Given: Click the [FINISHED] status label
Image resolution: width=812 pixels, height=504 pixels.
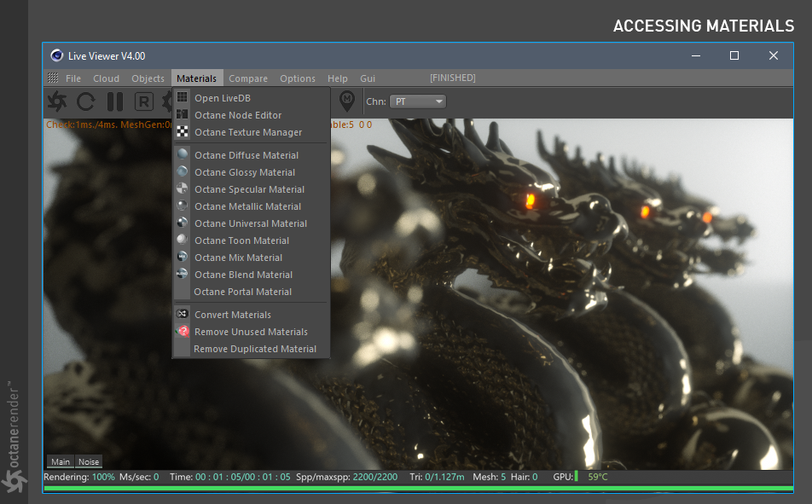Looking at the screenshot, I should click(453, 78).
